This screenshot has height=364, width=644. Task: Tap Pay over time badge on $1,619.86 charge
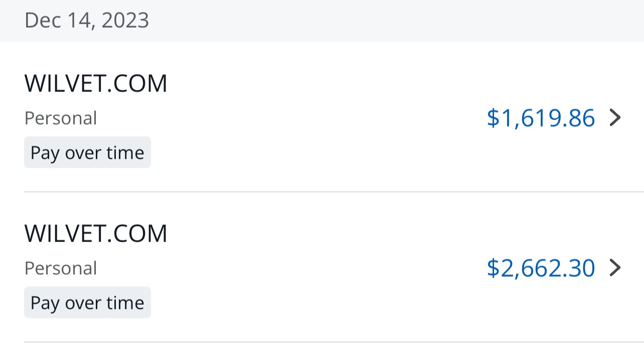click(87, 153)
